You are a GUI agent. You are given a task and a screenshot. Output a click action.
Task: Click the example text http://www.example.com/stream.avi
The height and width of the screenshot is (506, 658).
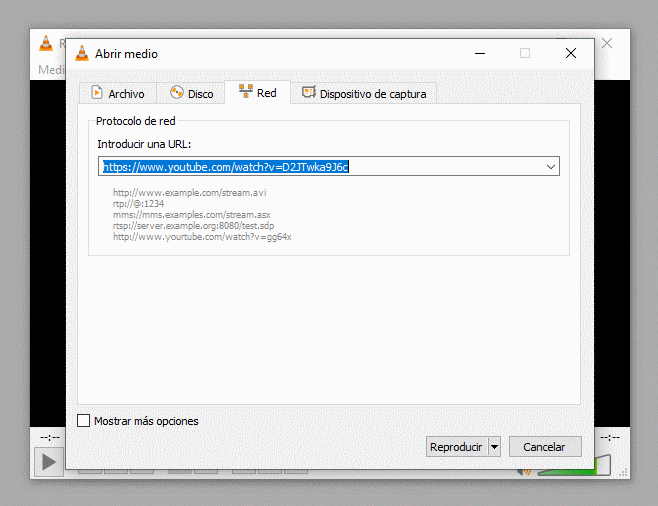(x=189, y=193)
